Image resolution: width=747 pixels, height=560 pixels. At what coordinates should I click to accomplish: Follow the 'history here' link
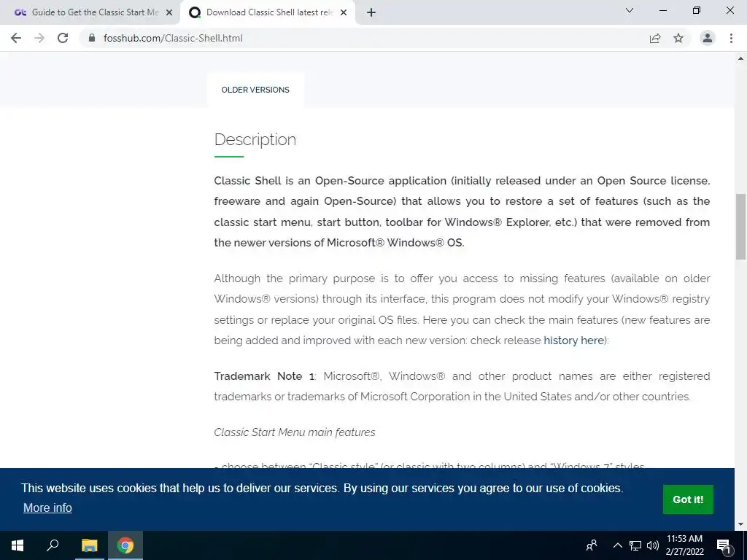click(x=573, y=341)
